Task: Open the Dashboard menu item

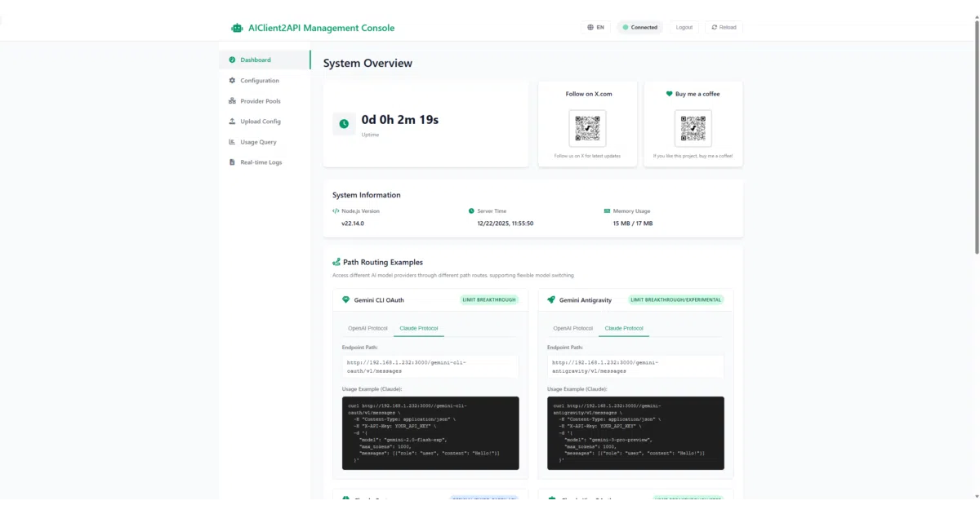Action: coord(265,60)
